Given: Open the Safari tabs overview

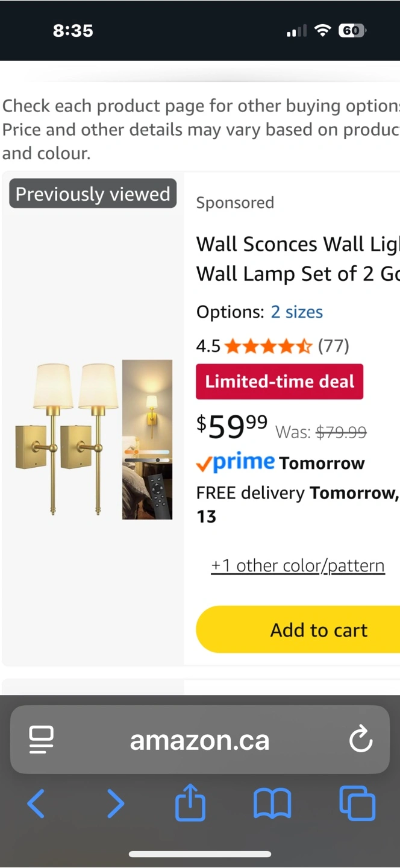Looking at the screenshot, I should (357, 804).
